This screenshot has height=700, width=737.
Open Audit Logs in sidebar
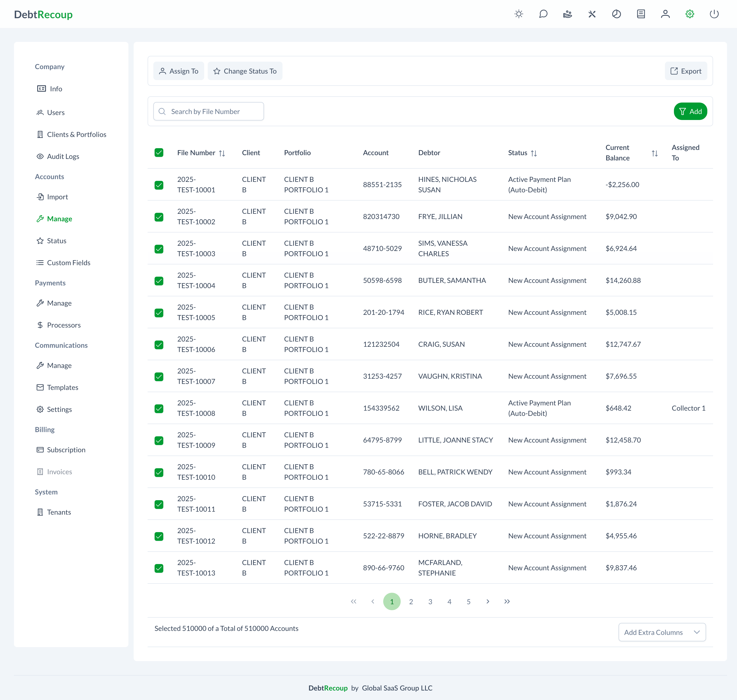pyautogui.click(x=63, y=156)
